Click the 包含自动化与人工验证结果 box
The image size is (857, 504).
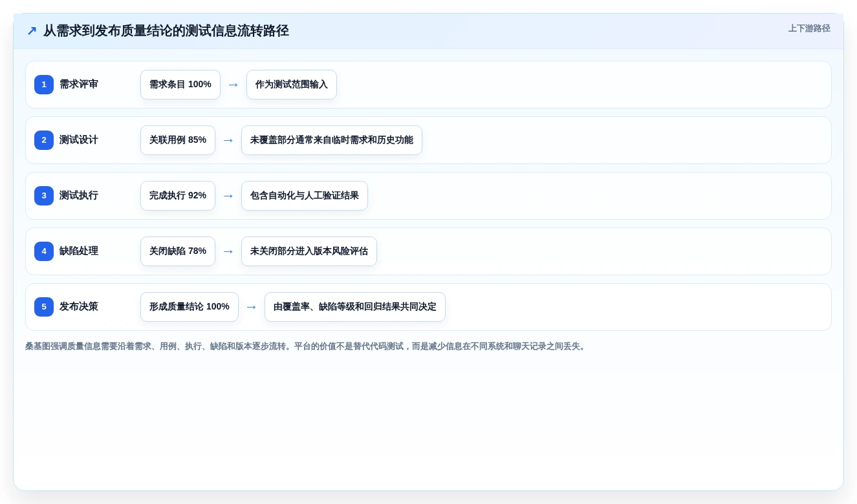point(305,196)
